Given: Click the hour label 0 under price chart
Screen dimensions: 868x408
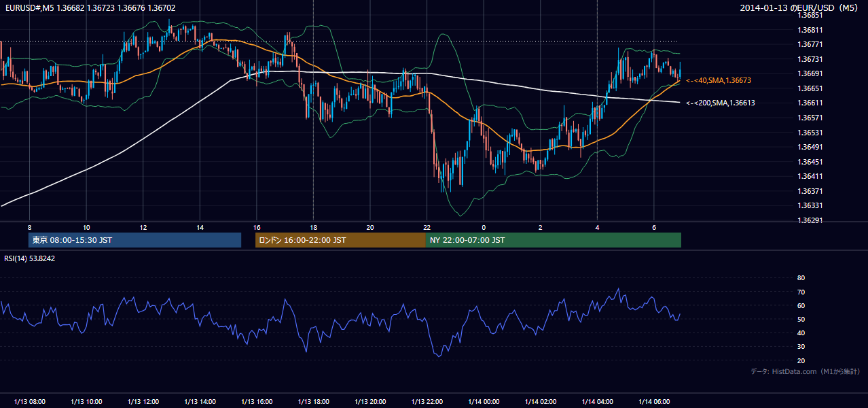Looking at the screenshot, I should (x=484, y=227).
